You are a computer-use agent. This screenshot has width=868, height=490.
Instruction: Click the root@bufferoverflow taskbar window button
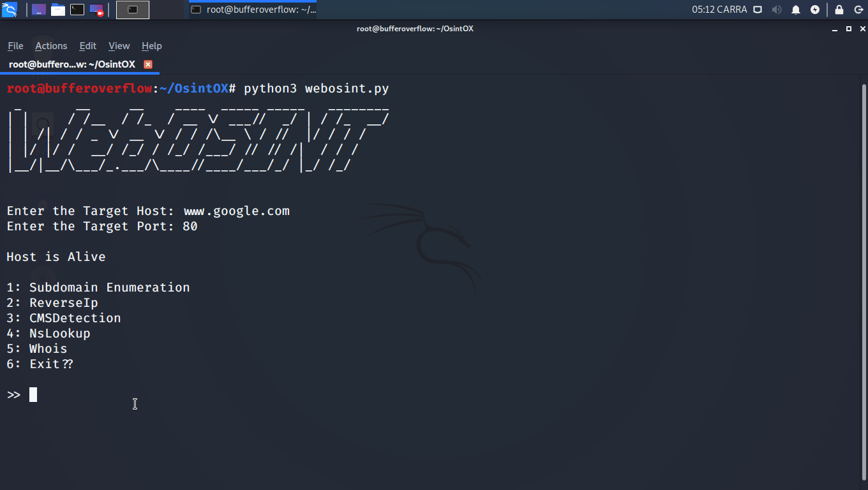pyautogui.click(x=253, y=10)
